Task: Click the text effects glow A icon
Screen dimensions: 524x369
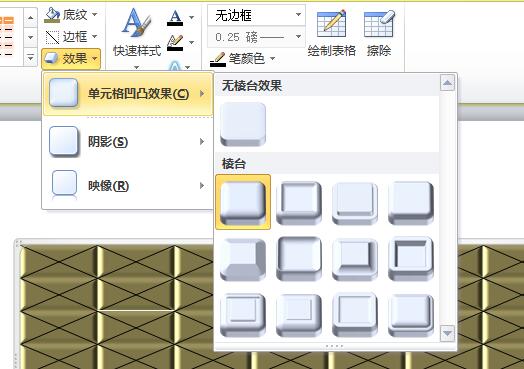Action: click(x=175, y=66)
